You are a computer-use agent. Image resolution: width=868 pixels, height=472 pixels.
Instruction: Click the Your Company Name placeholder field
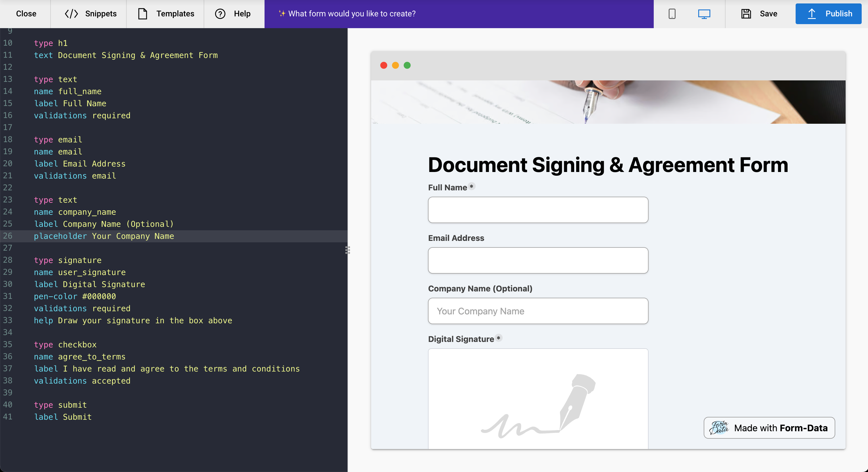(x=537, y=311)
